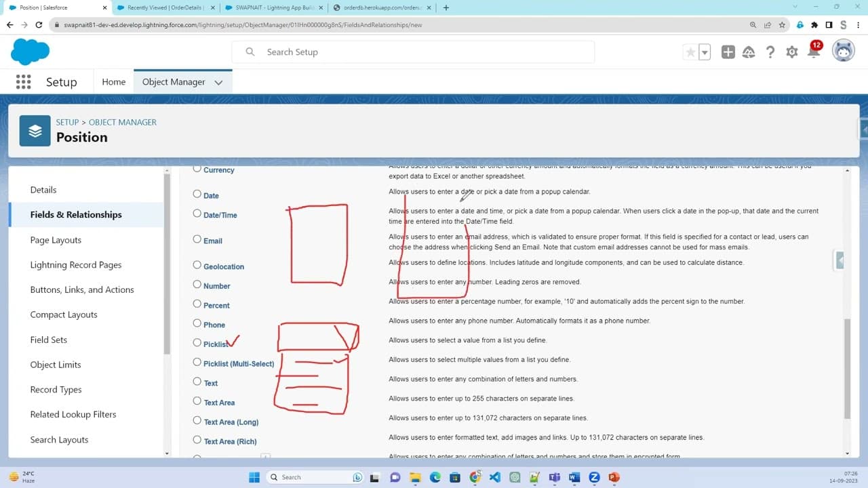Expand the Object Manager tab dropdown
The image size is (868, 488).
[x=218, y=82]
